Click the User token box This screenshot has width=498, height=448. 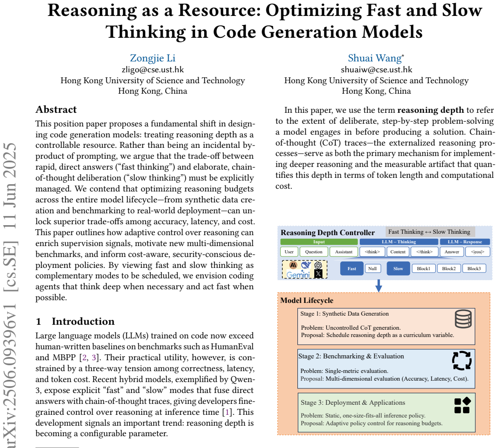pyautogui.click(x=289, y=252)
